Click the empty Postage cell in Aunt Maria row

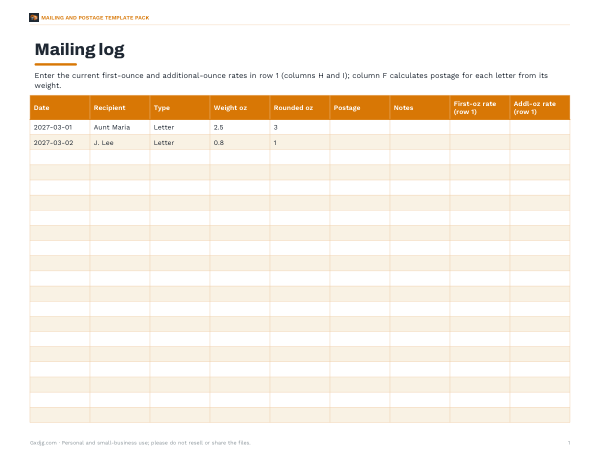pos(360,127)
